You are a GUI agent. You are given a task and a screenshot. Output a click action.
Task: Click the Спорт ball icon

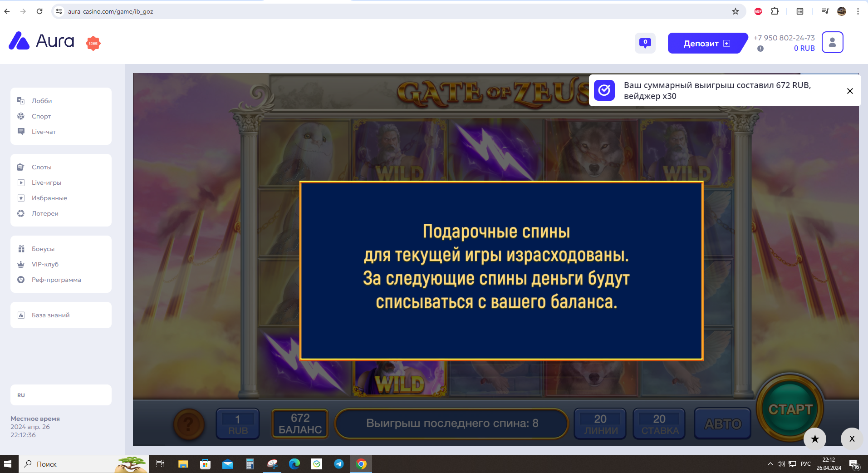point(21,116)
